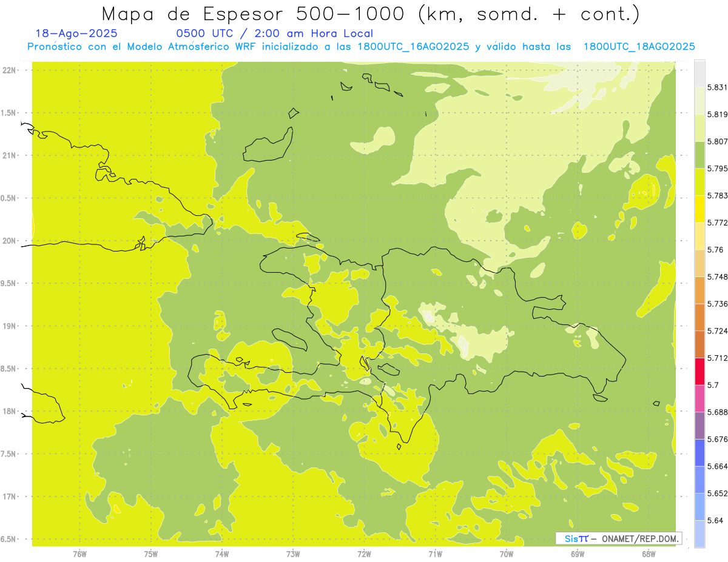Click the 73W longitude axis label
The width and height of the screenshot is (728, 562).
tap(293, 554)
